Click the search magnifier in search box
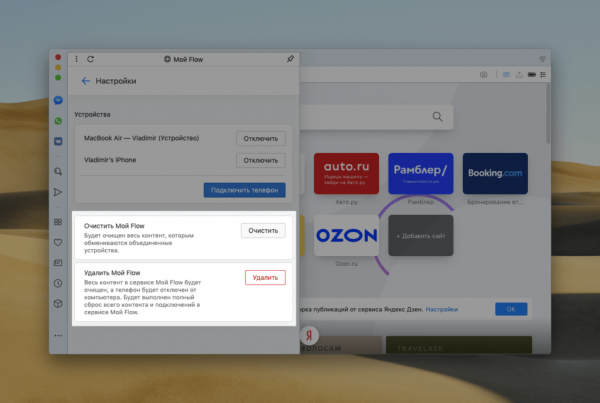Viewport: 600px width, 403px height. [437, 117]
